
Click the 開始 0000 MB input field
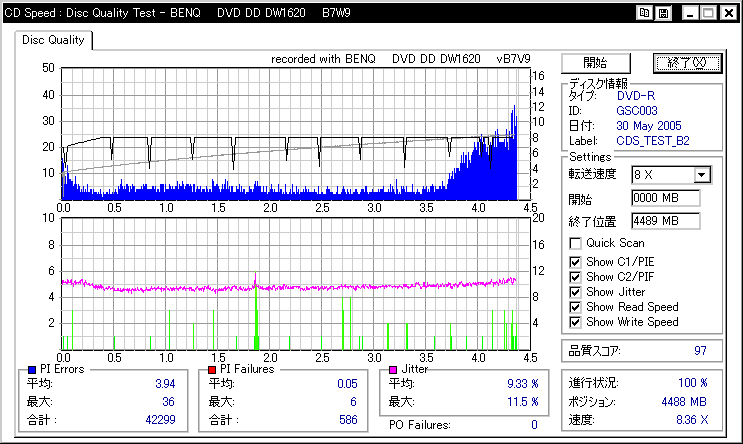click(666, 198)
